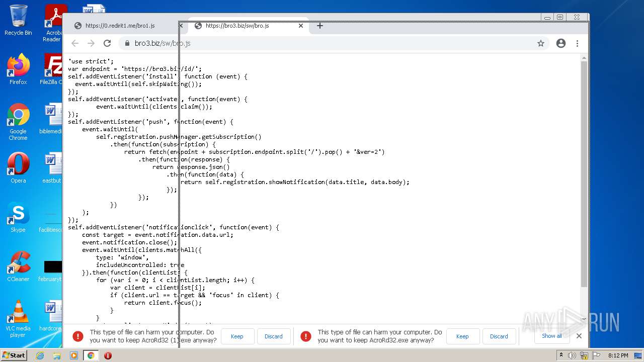Launch Google Chrome desktop shortcut
Viewport: 644px width, 362px height.
[x=18, y=122]
